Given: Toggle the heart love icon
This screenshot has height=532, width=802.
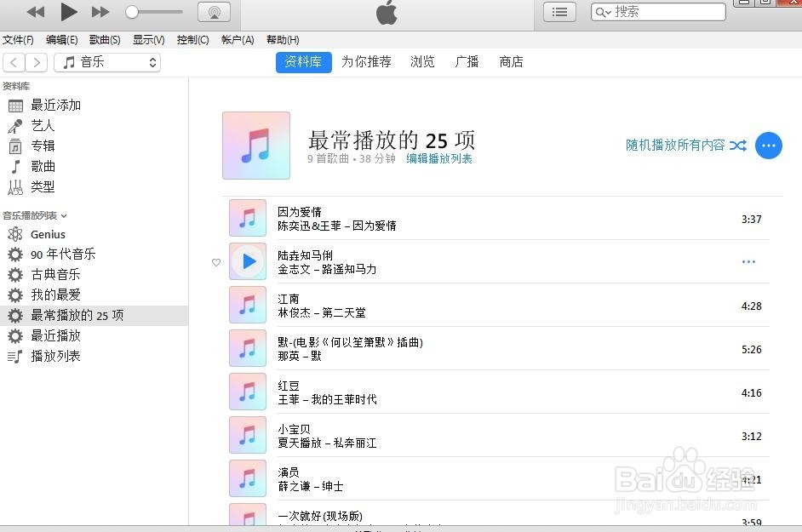Looking at the screenshot, I should pos(216,262).
